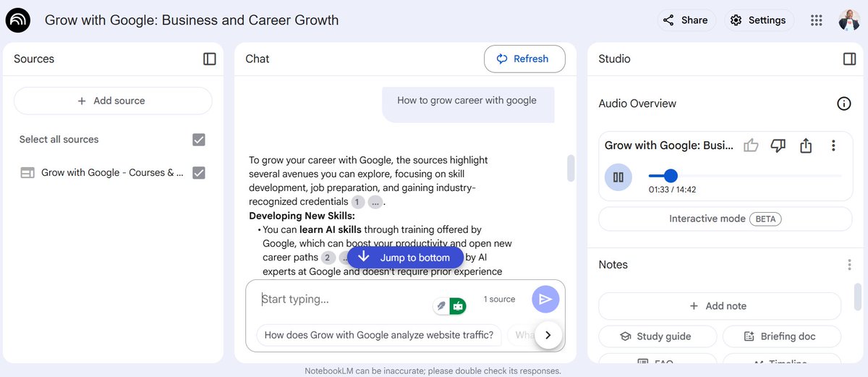Screen dimensions: 868x377
Task: Expand more citations after citation 1
Action: [375, 202]
